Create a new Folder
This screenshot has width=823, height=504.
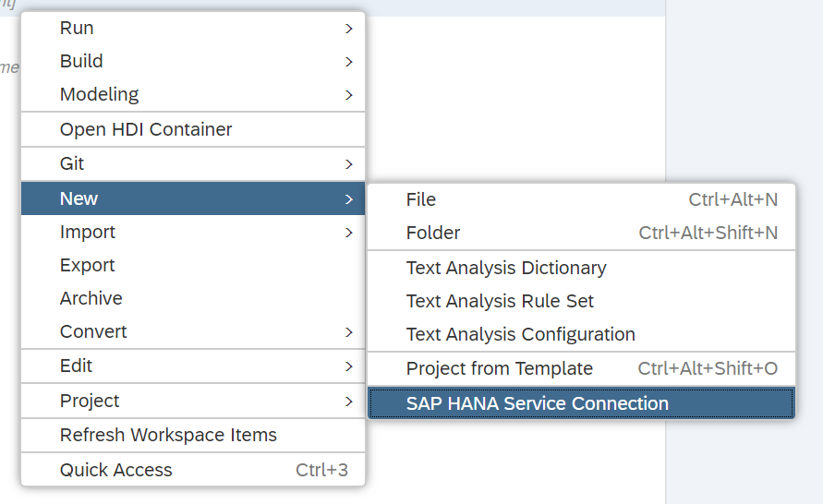point(582,233)
